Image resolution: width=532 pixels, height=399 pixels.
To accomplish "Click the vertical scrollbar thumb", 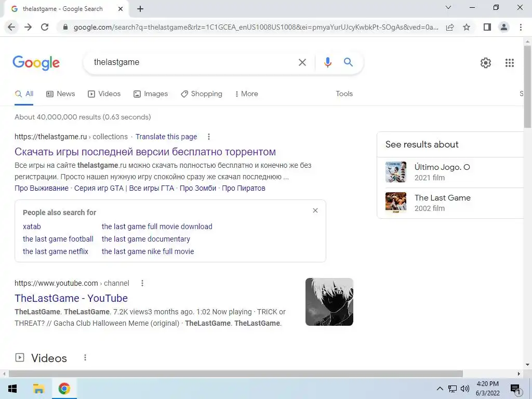I will pyautogui.click(x=527, y=87).
